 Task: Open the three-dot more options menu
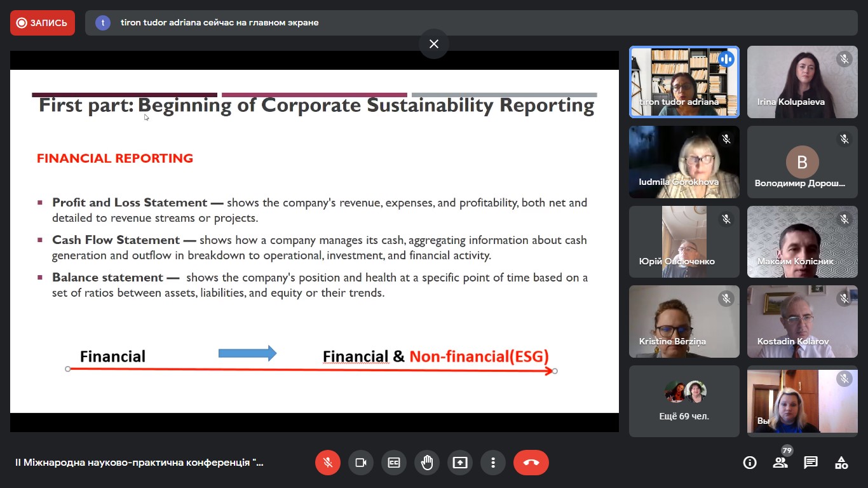coord(493,463)
